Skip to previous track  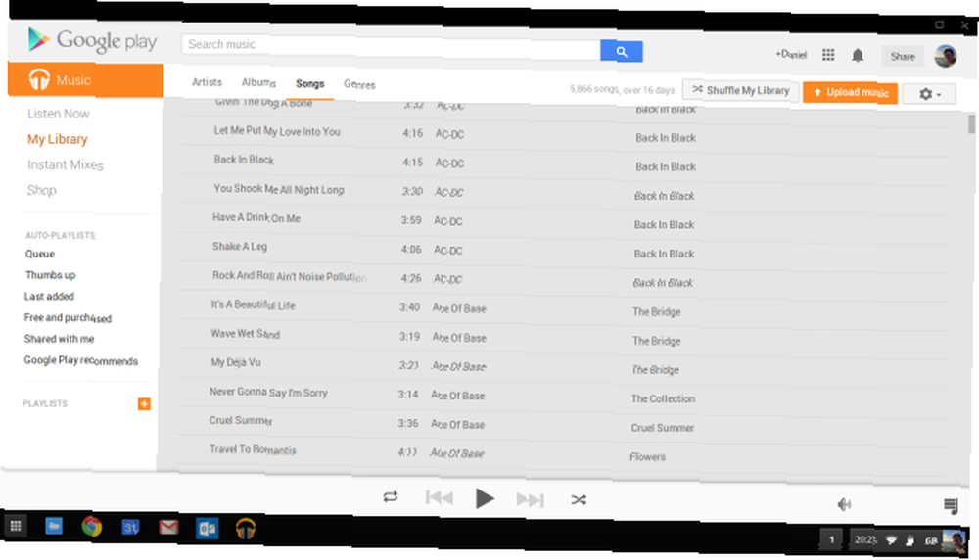point(439,497)
